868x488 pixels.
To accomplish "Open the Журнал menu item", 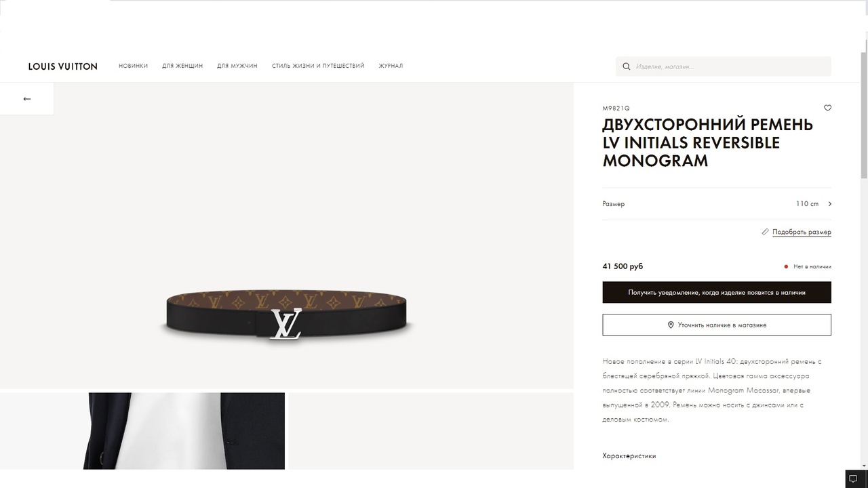I will click(391, 66).
